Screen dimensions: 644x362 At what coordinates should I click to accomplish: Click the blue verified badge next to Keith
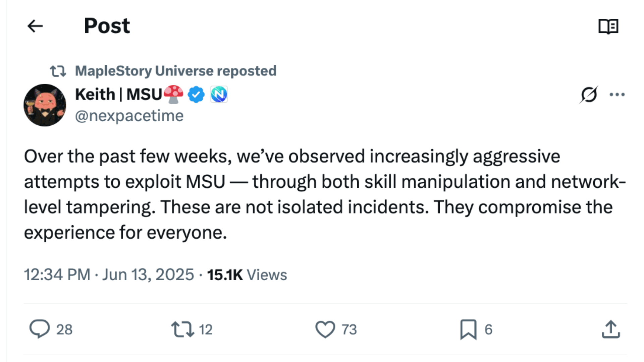coord(196,94)
